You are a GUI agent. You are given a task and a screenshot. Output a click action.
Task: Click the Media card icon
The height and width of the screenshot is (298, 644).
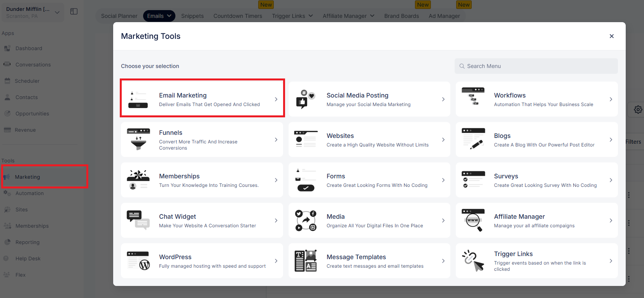click(306, 221)
